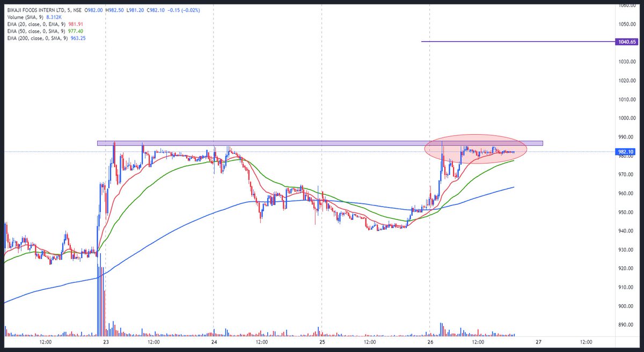Click the 910.00 price axis label
The image size is (644, 352).
pyautogui.click(x=625, y=287)
